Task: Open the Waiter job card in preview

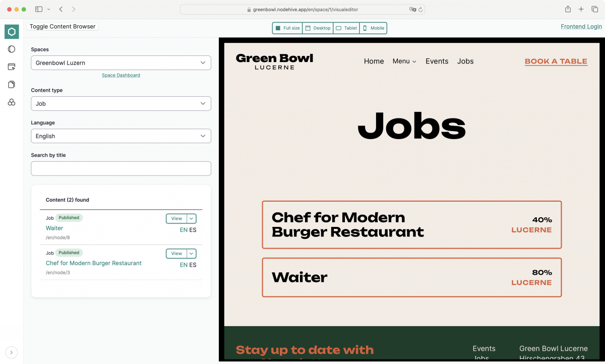Action: click(x=411, y=277)
